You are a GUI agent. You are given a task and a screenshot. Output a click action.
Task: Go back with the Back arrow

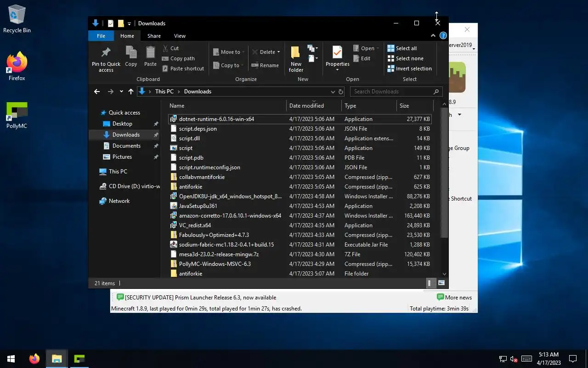coord(97,92)
